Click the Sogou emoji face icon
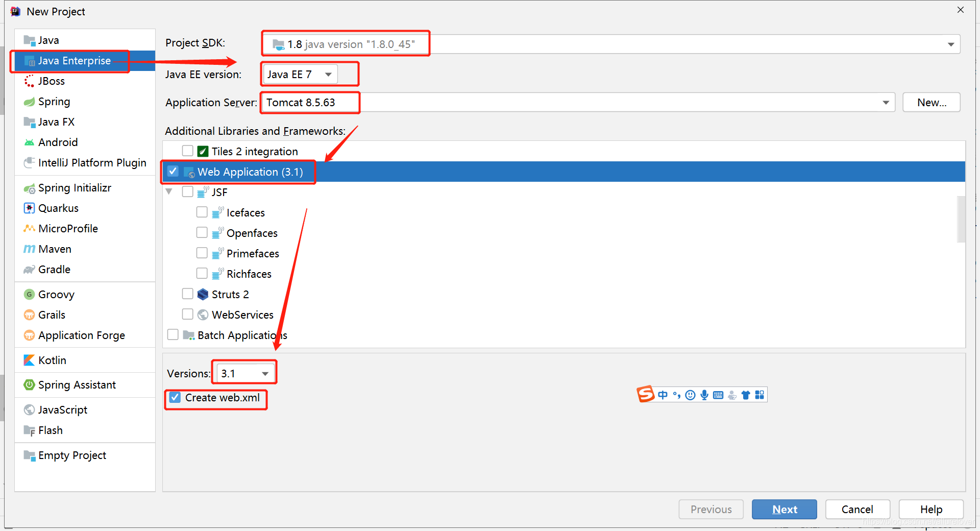980x531 pixels. tap(690, 395)
